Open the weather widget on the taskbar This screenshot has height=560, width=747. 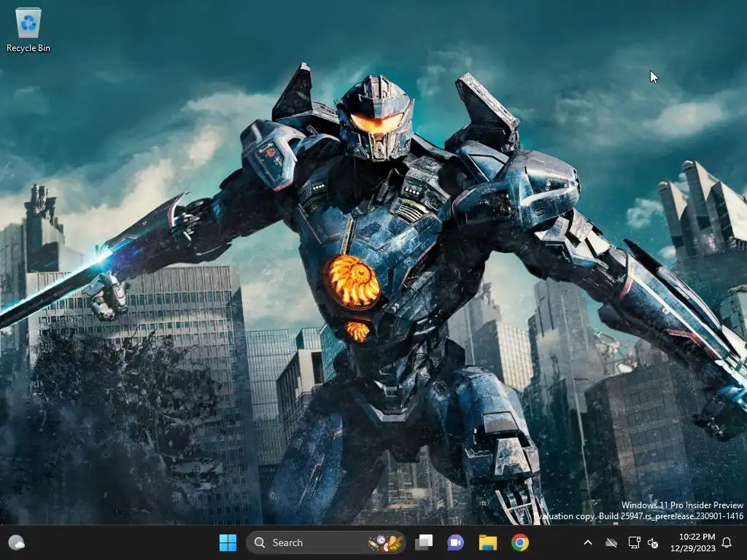17,542
